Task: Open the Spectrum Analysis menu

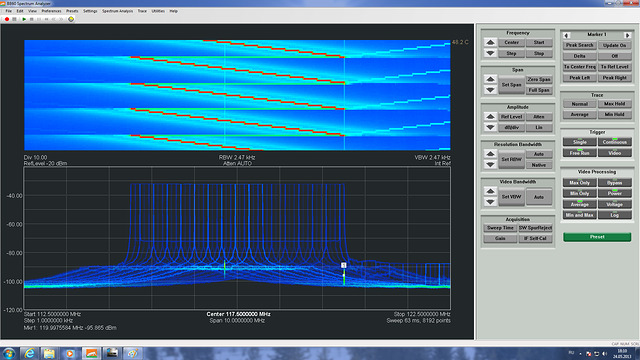Action: click(118, 11)
